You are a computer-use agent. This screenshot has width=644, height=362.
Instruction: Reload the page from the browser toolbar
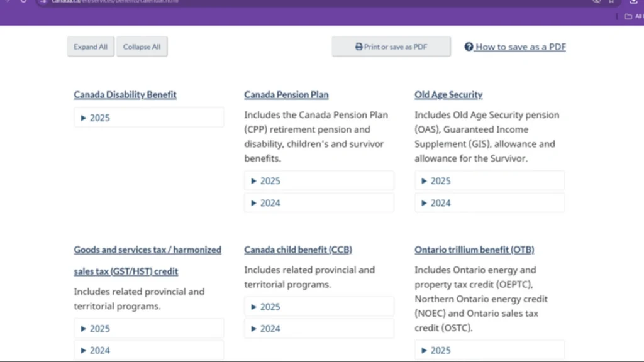pos(24,1)
